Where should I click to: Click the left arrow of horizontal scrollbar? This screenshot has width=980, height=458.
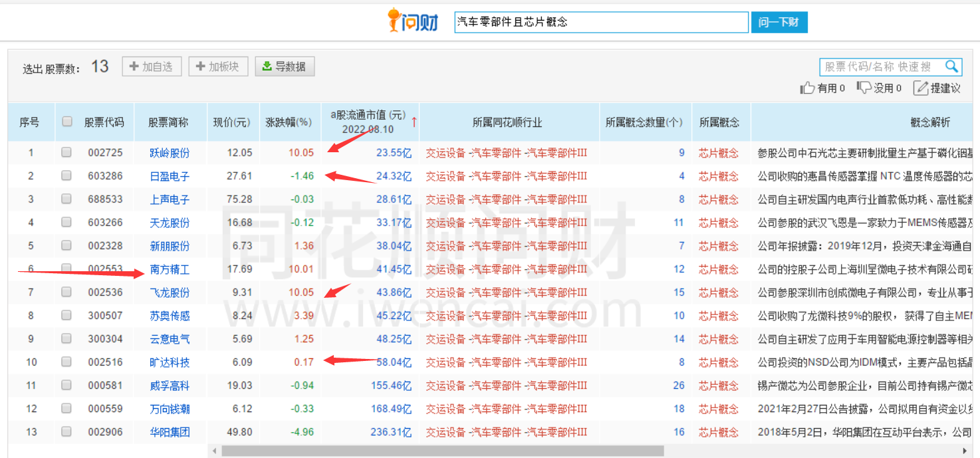(214, 451)
